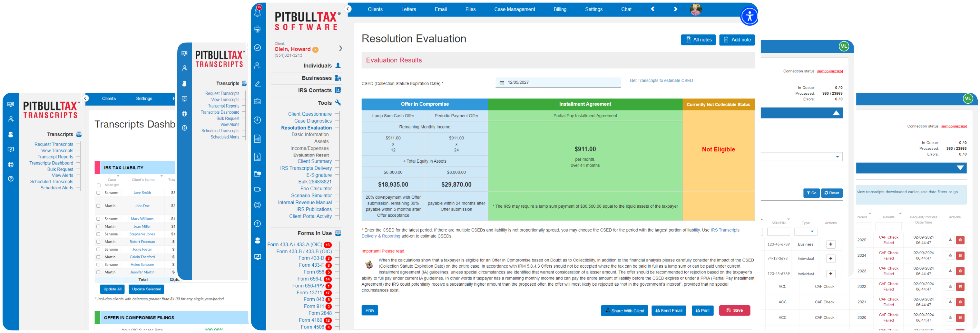Image resolution: width=980 pixels, height=333 pixels.
Task: Open the notifications bell showing 75
Action: coord(258,12)
